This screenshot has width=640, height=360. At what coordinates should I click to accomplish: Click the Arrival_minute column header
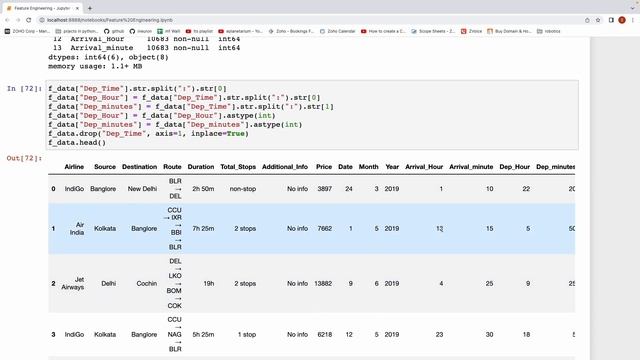pos(471,167)
